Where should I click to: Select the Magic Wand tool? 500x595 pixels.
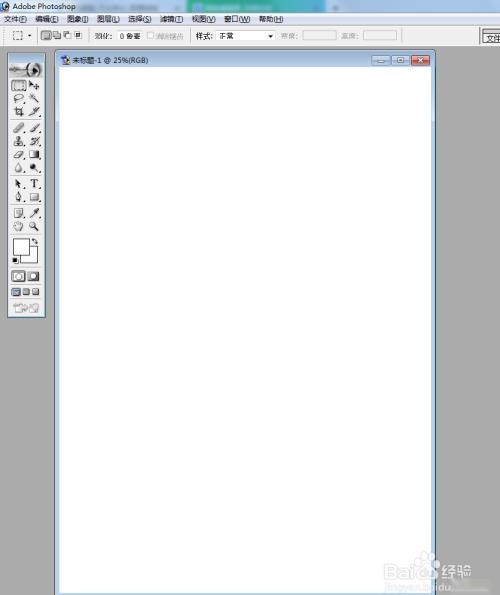[x=34, y=99]
